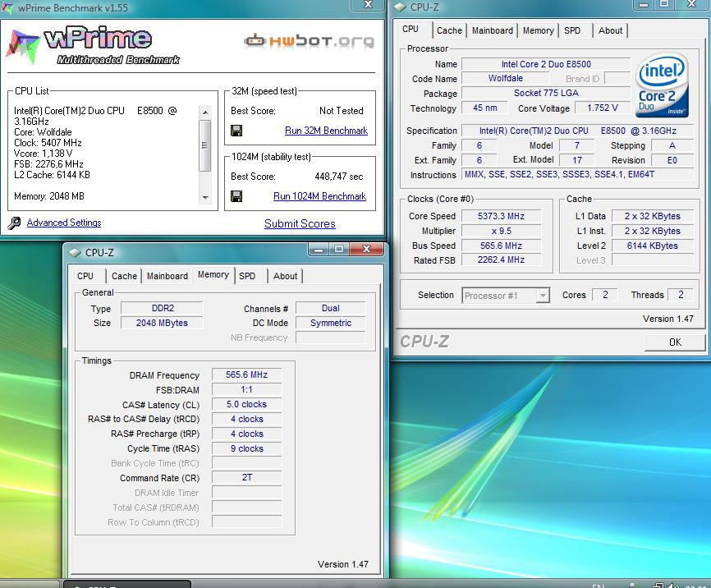Viewport: 711px width, 588px height.
Task: Click the Intel Core 2 Duo badge
Action: coord(662,85)
